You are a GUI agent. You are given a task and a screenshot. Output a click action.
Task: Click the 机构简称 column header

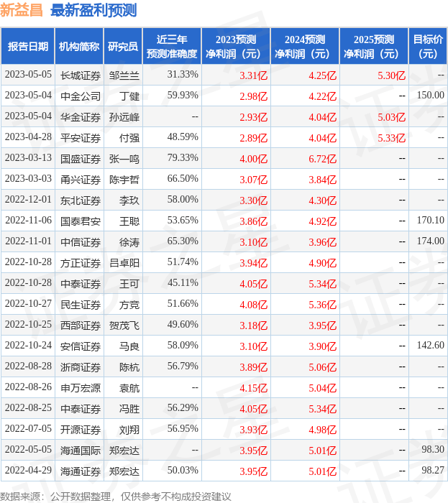(79, 46)
